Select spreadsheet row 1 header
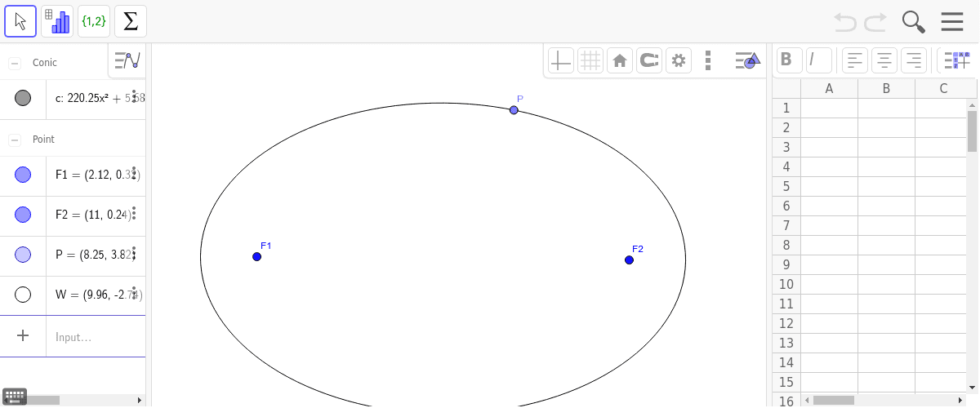 coord(786,108)
